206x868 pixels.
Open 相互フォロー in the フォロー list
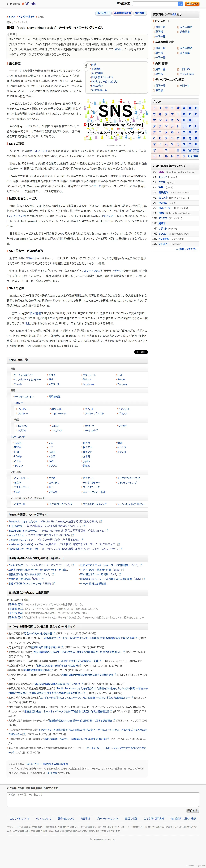tap(58, 409)
